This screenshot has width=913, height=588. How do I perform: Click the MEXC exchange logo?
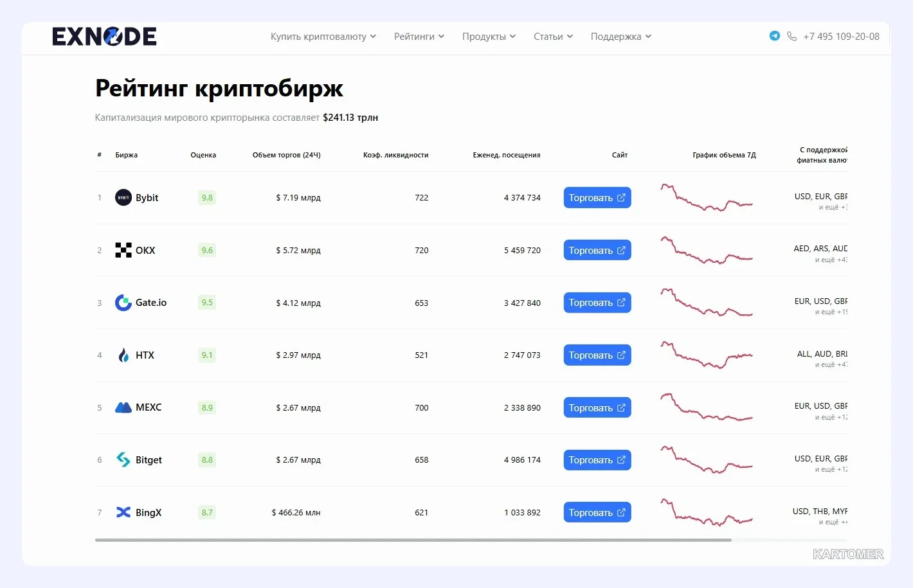tap(123, 407)
